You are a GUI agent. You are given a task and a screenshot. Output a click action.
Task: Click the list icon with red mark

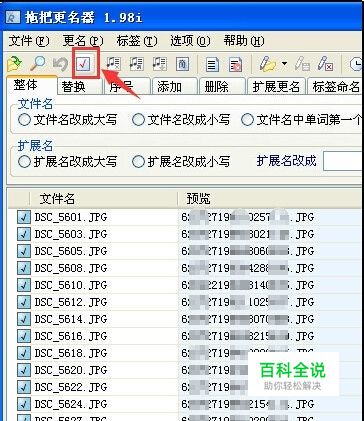pyautogui.click(x=236, y=64)
